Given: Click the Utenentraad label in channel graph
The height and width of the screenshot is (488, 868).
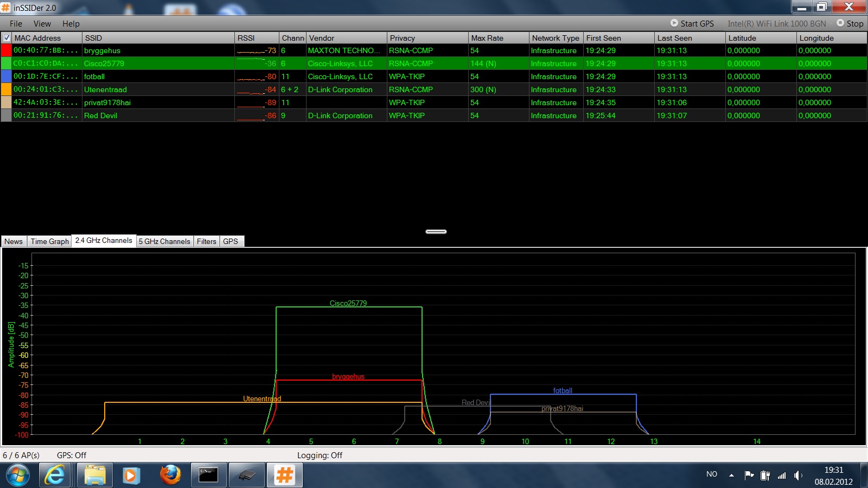Looking at the screenshot, I should [262, 399].
